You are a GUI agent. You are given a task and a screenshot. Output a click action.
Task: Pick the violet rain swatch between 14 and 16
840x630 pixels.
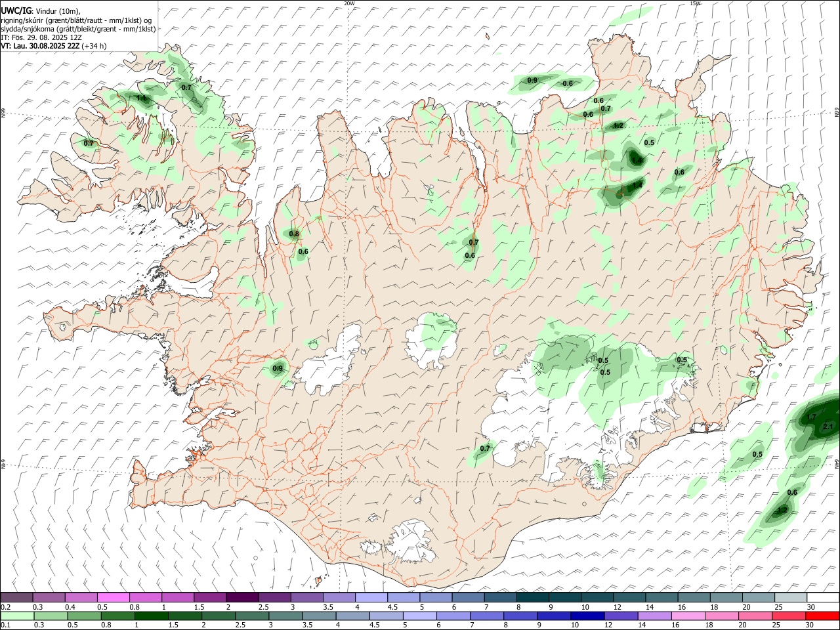click(x=654, y=616)
